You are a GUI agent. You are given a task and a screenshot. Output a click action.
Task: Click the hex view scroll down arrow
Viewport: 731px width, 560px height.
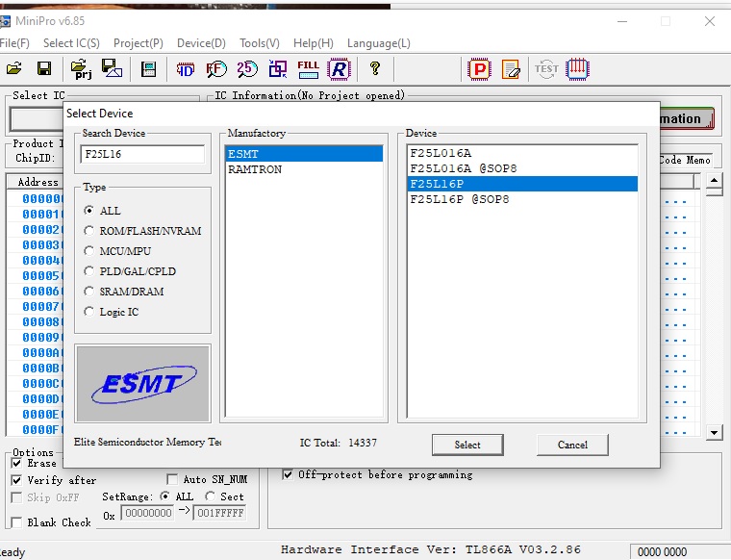[x=715, y=432]
